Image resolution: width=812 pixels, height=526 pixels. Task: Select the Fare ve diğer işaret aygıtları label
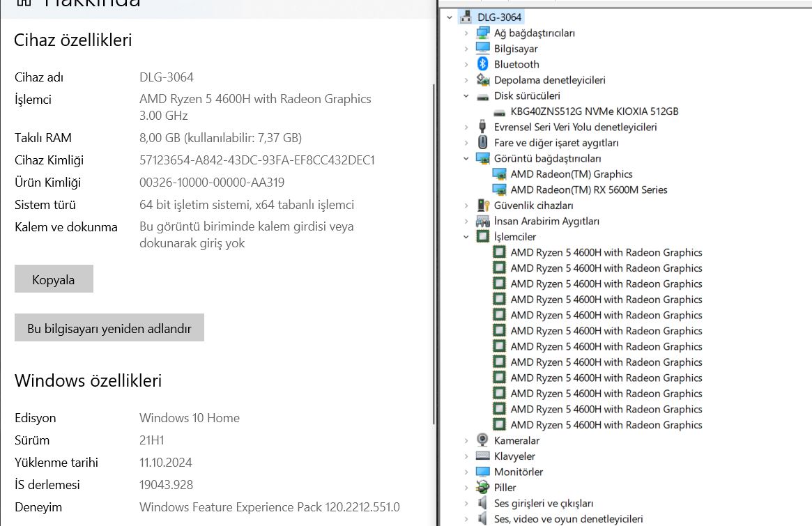(556, 142)
